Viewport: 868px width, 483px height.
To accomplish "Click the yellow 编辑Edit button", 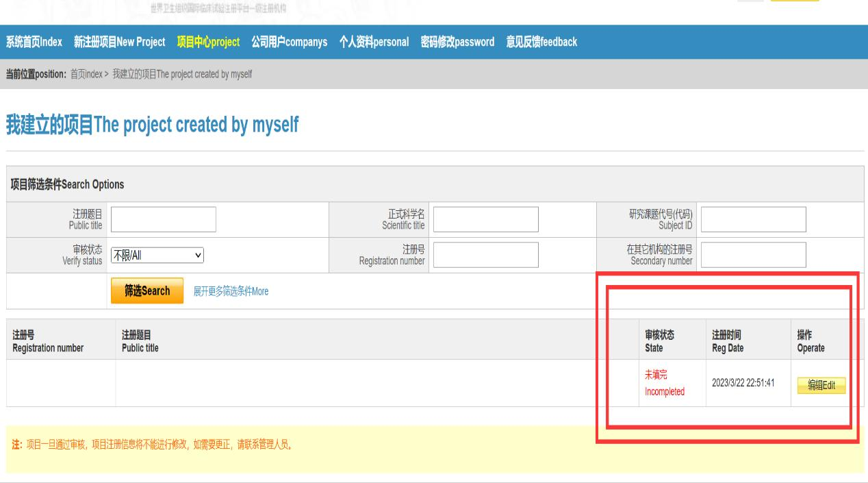I will 821,385.
